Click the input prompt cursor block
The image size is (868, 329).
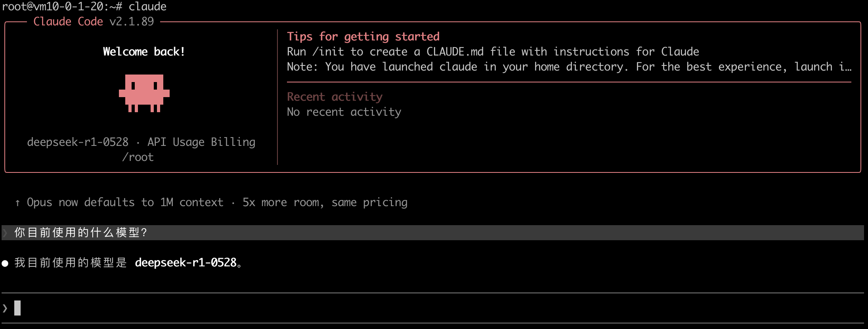(17, 308)
